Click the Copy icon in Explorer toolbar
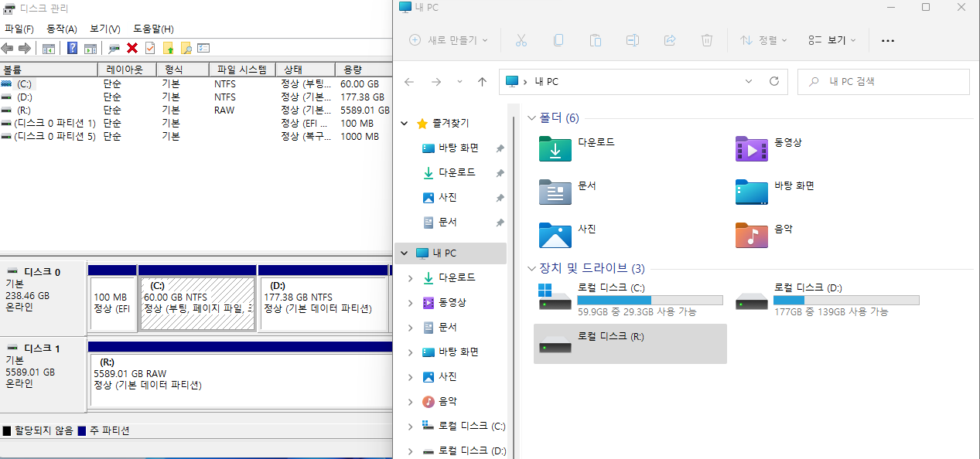980x459 pixels. point(558,40)
